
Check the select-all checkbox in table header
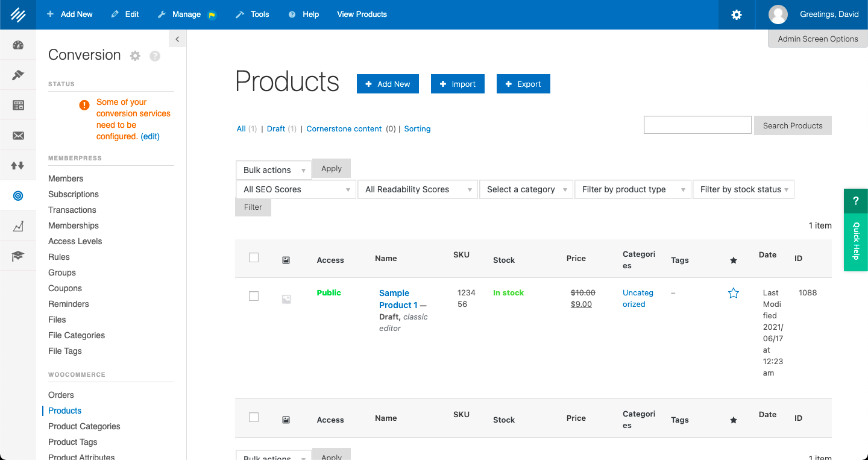coord(253,256)
